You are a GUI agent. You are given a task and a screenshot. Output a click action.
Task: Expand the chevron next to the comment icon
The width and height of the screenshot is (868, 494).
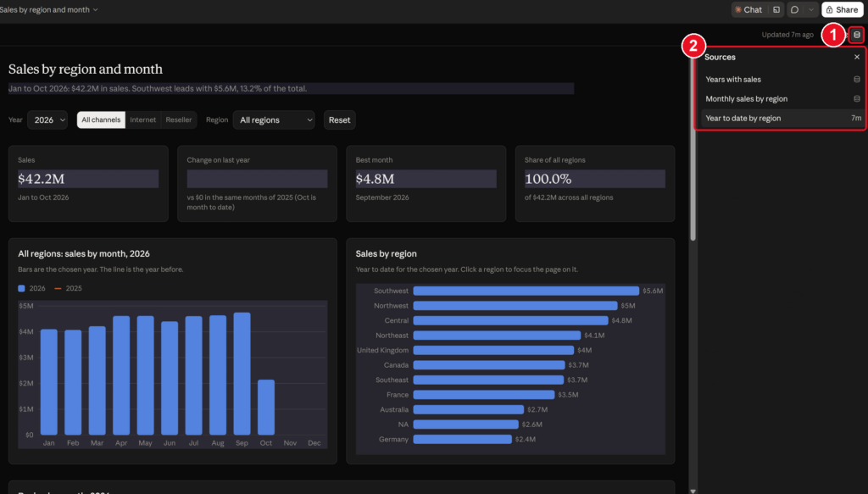tap(811, 9)
